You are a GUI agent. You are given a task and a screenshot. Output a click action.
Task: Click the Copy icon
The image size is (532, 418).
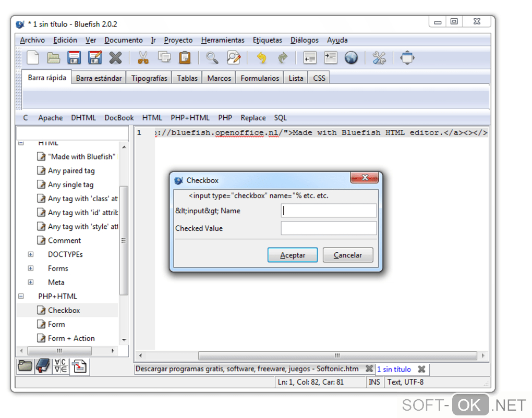point(164,57)
